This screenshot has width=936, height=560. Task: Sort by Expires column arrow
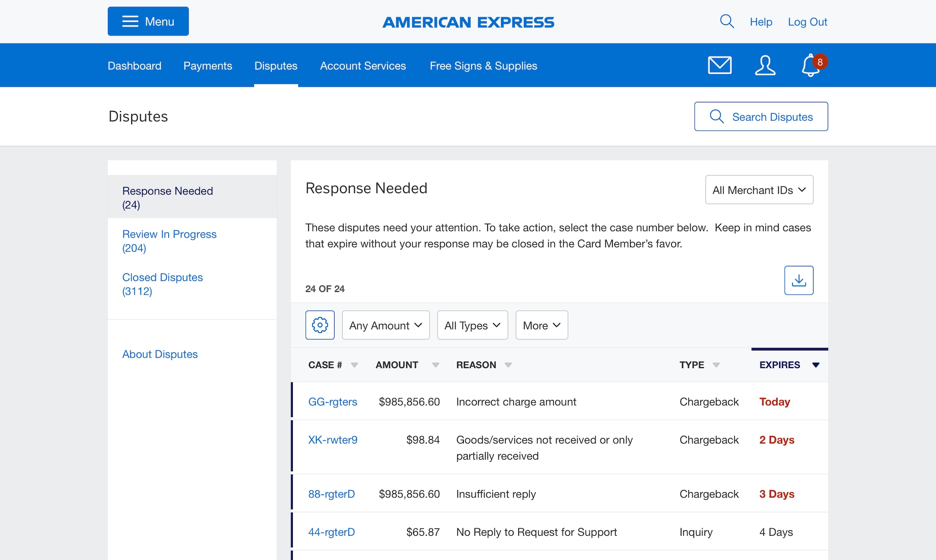(x=816, y=365)
